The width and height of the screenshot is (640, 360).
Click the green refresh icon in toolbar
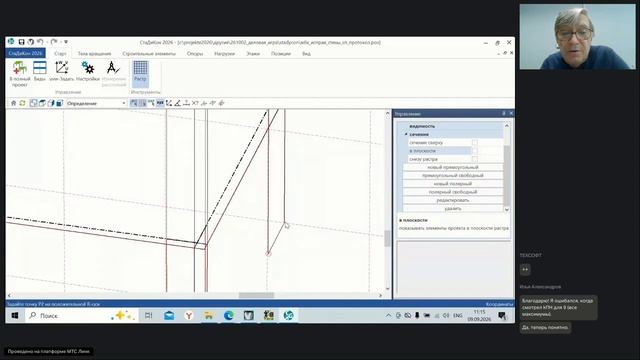click(22, 103)
